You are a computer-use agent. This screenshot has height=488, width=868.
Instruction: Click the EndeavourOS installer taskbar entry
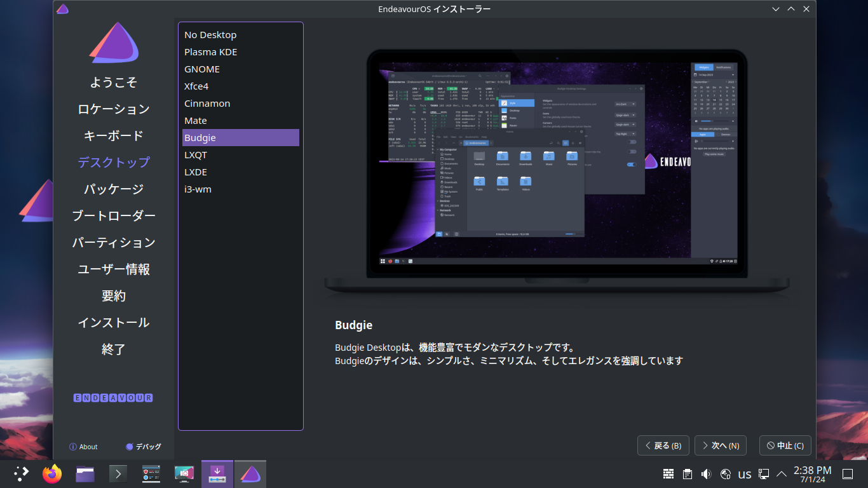(x=250, y=473)
